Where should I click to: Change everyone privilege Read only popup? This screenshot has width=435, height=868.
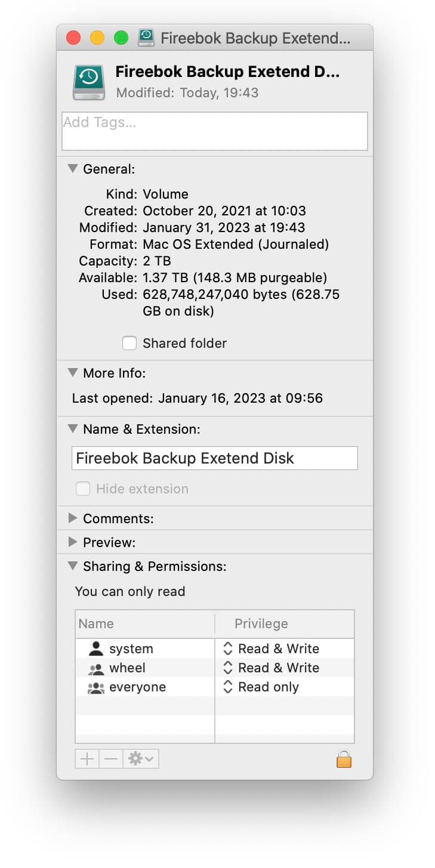pos(261,687)
